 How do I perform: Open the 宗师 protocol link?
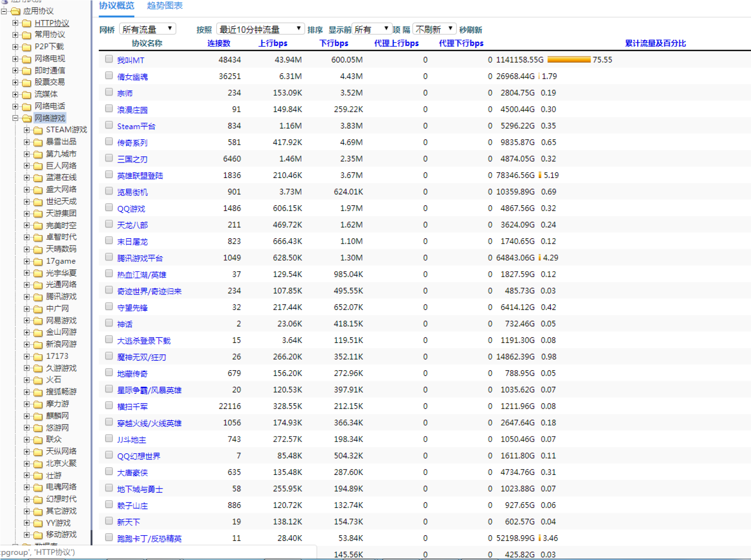tap(125, 93)
